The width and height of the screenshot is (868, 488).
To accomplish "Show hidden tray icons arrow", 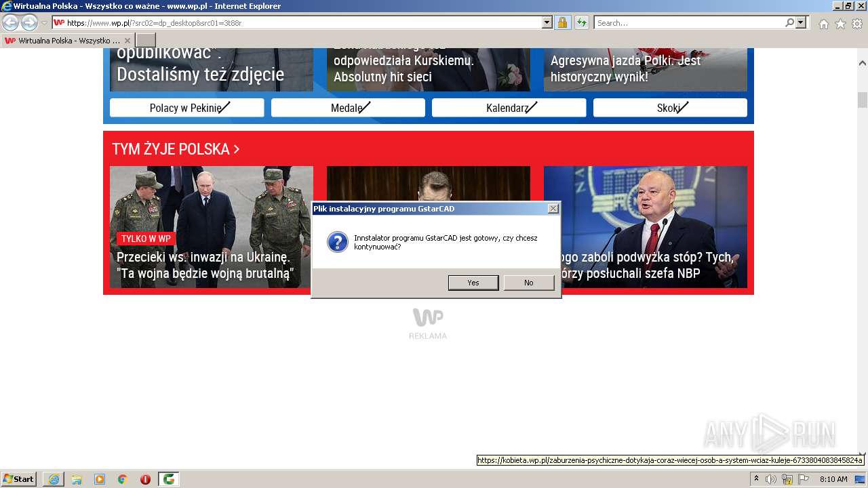I will click(x=757, y=479).
